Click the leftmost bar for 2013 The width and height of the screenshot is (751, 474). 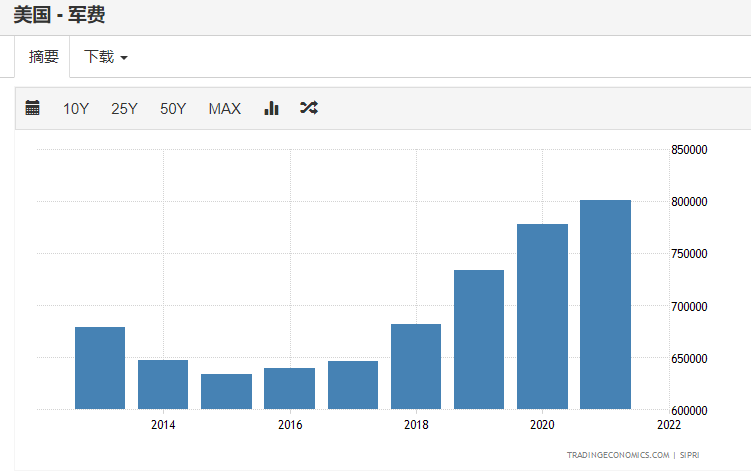[x=100, y=368]
